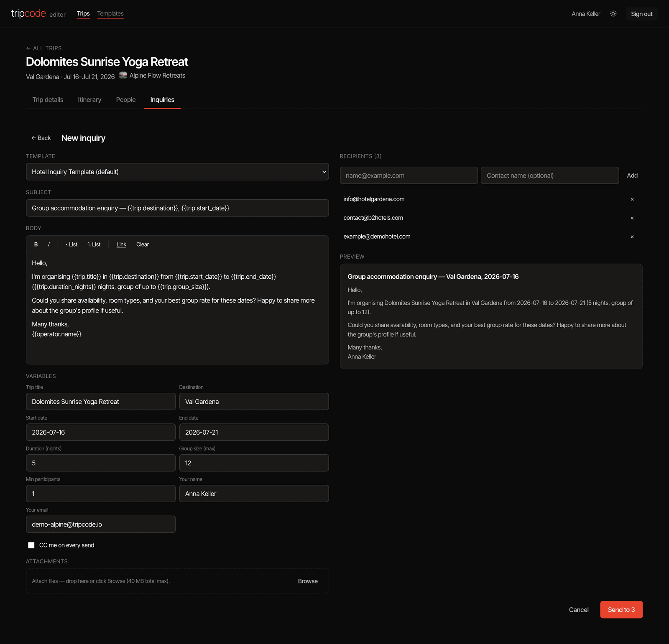669x644 pixels.
Task: Toggle the light/dark theme sun icon
Action: [613, 14]
